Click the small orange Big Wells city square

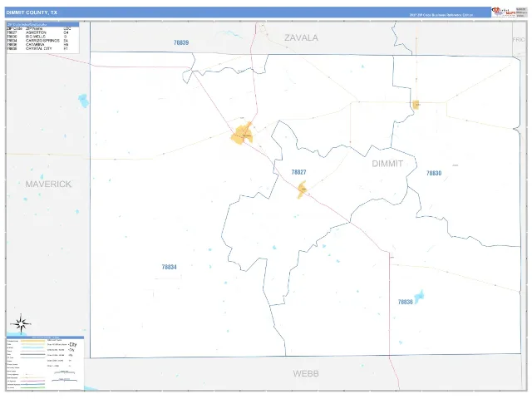[x=416, y=105]
